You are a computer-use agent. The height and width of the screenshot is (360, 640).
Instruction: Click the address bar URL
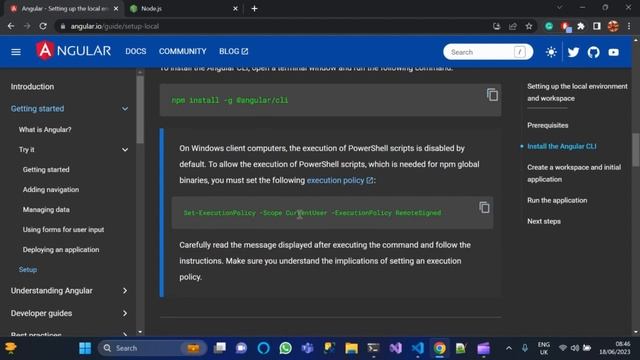point(115,27)
